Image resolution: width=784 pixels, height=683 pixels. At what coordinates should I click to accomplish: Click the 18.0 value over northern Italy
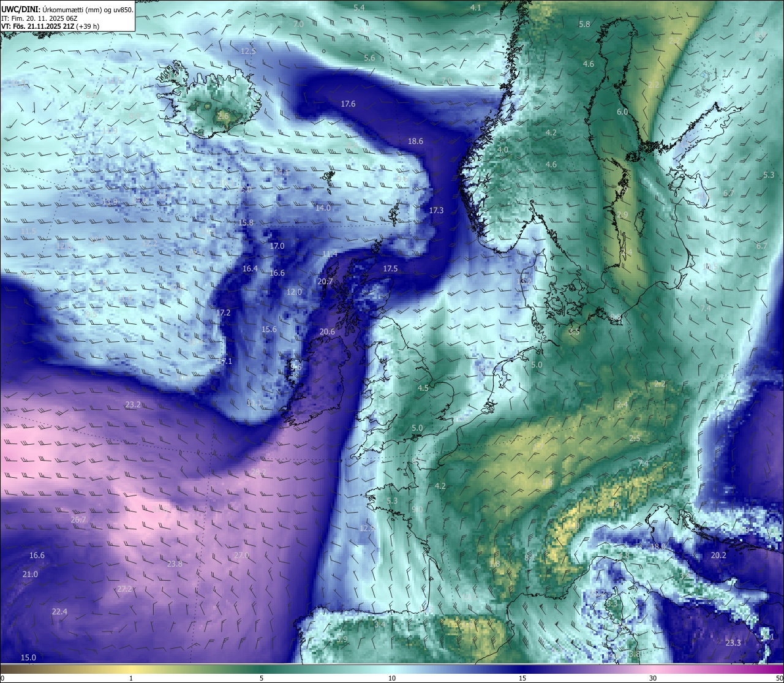point(658,547)
